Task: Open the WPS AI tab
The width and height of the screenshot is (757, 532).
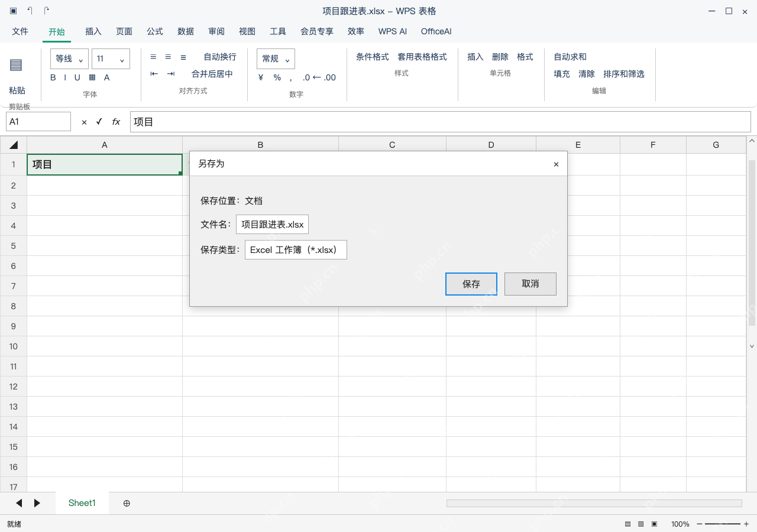Action: tap(393, 31)
